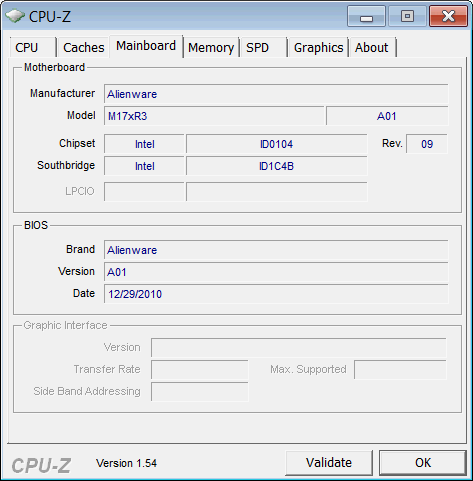Image resolution: width=473 pixels, height=481 pixels.
Task: Click the Southbridge label
Action: click(x=66, y=165)
